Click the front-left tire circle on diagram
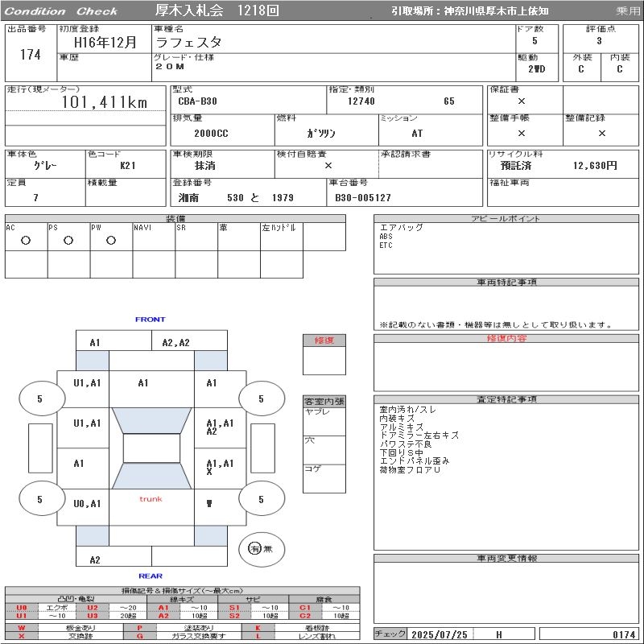Screen dimensions: 644x644 41,398
